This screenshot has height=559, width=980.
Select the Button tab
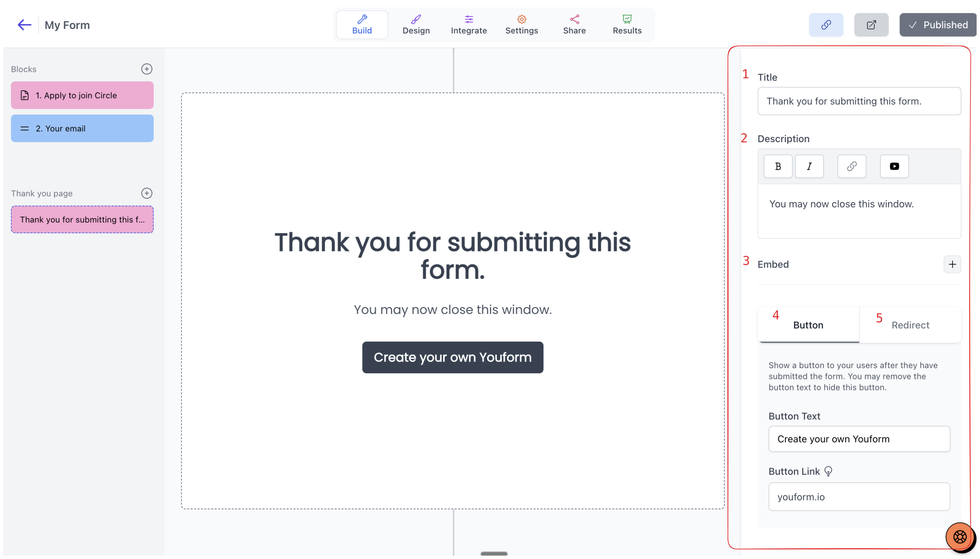pyautogui.click(x=808, y=325)
